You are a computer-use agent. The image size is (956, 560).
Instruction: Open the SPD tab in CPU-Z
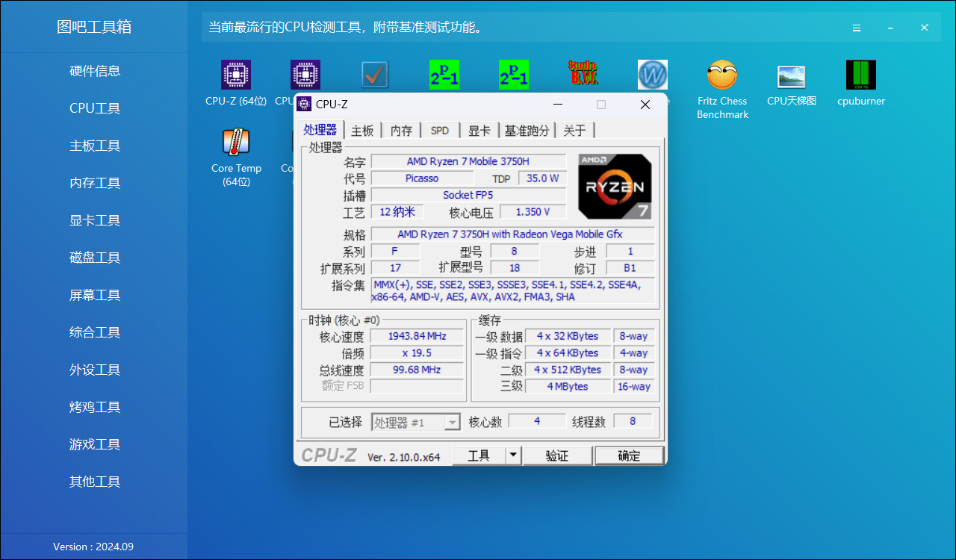click(x=439, y=129)
